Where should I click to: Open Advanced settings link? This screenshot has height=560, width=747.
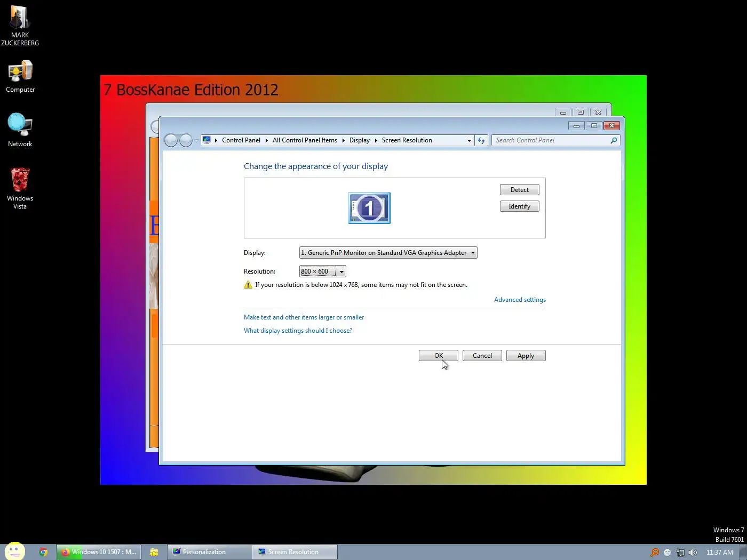[520, 300]
